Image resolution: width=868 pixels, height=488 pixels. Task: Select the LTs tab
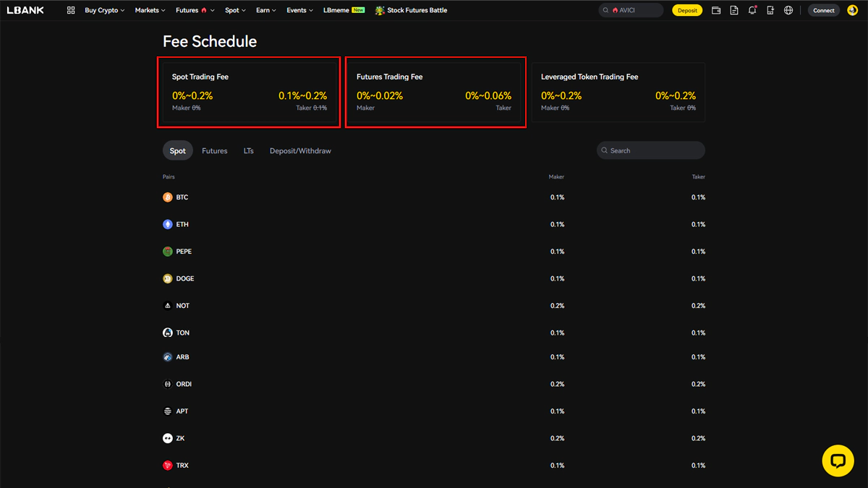[248, 151]
